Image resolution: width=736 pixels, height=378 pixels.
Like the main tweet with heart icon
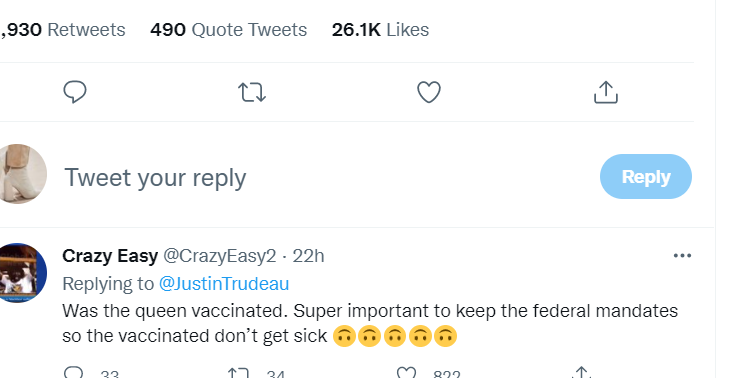(x=429, y=92)
